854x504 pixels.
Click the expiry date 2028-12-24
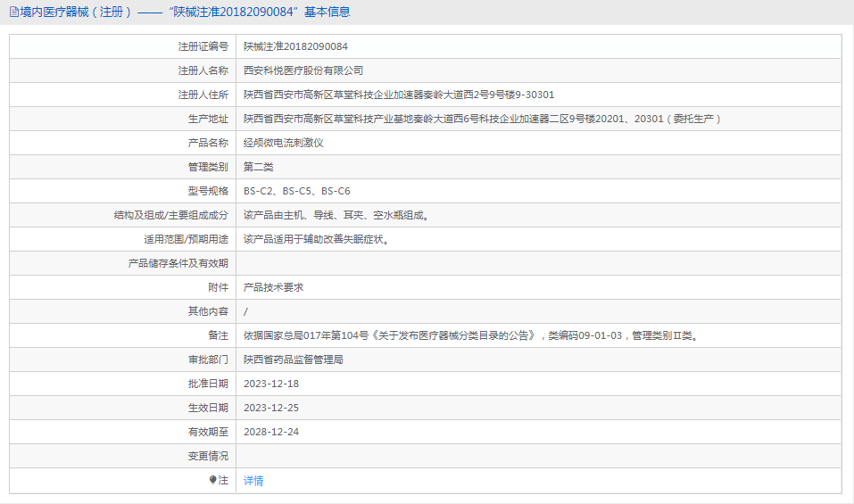pyautogui.click(x=271, y=432)
